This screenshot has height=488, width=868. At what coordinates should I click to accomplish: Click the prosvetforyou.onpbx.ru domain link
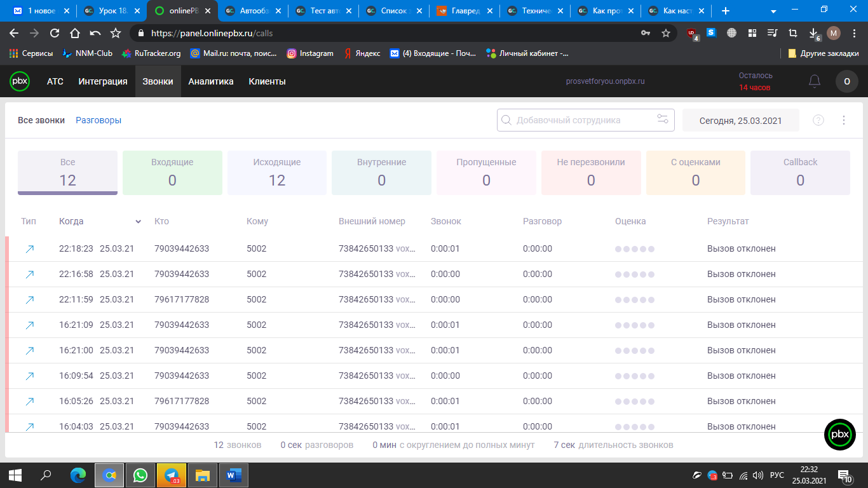605,81
